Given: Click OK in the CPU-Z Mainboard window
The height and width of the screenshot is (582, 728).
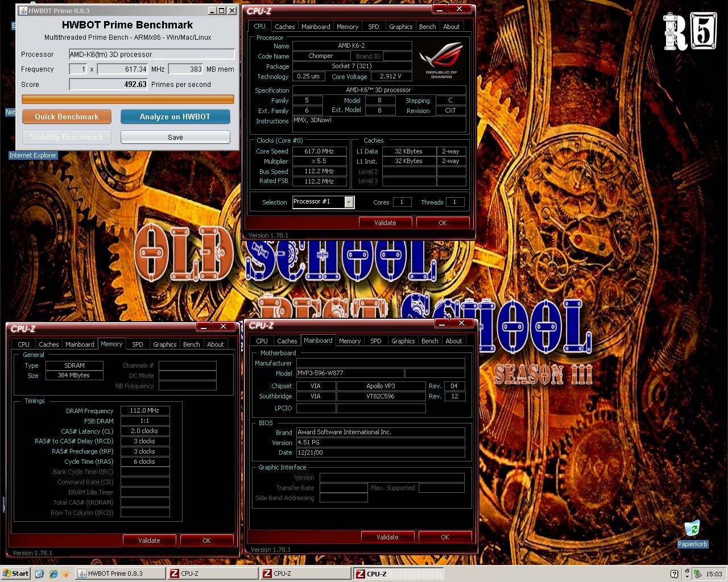Looking at the screenshot, I should [445, 537].
